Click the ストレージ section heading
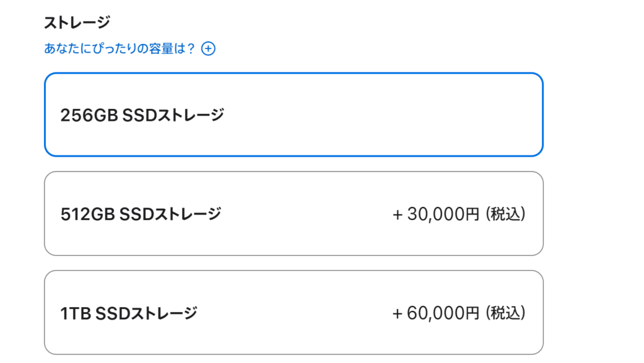 (77, 22)
